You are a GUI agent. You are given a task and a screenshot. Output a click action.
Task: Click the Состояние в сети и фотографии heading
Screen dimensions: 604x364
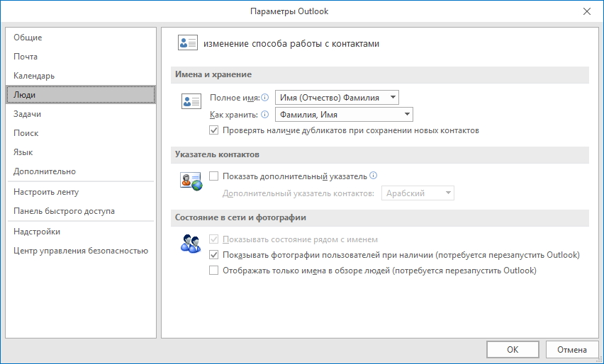[x=240, y=217]
